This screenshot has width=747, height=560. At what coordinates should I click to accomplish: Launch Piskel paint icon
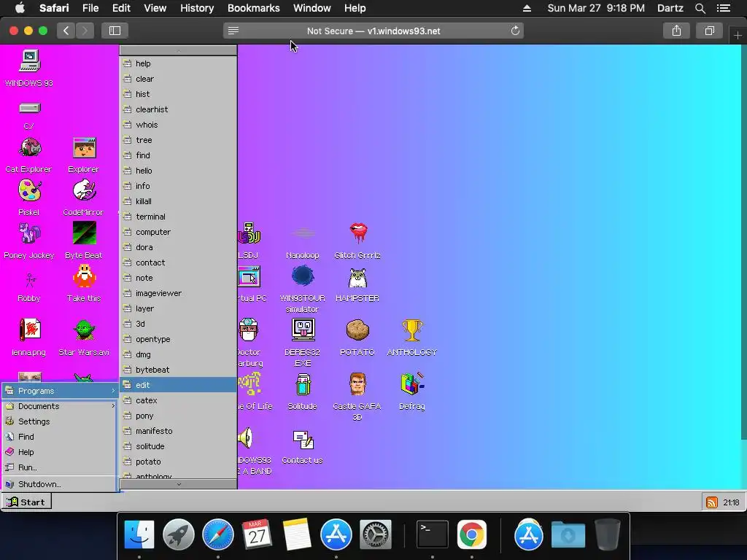tap(29, 198)
